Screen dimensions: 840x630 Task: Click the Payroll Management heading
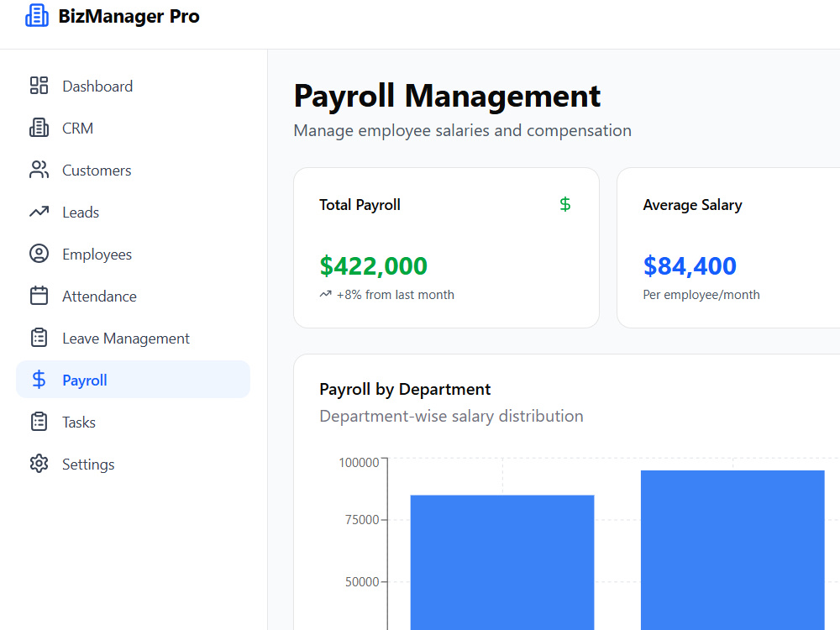click(448, 97)
